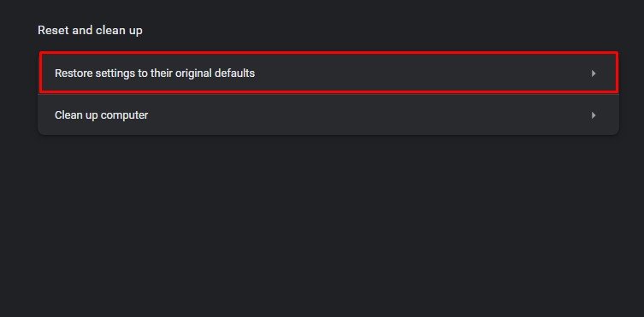Click empty middle area of Clean up row

pyautogui.click(x=369, y=114)
